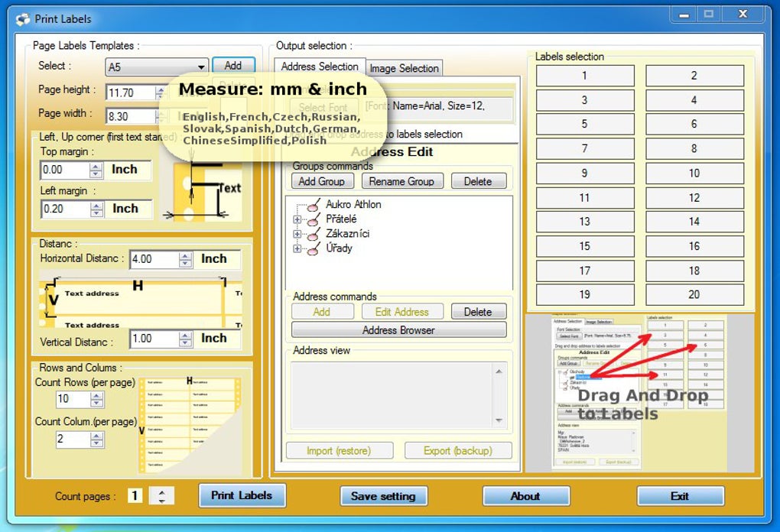This screenshot has height=532, width=780.
Task: Click the Count Rows spinner arrows
Action: 97,399
